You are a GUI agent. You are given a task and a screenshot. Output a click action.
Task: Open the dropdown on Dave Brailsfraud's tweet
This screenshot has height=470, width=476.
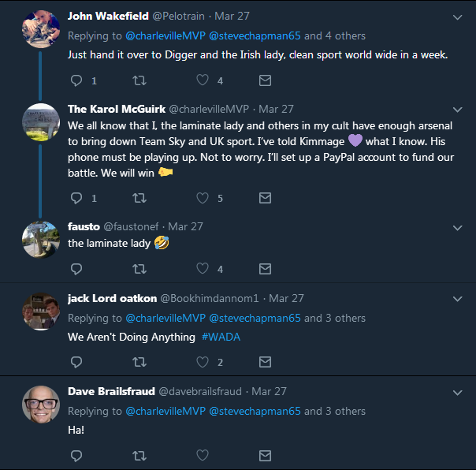coord(458,392)
